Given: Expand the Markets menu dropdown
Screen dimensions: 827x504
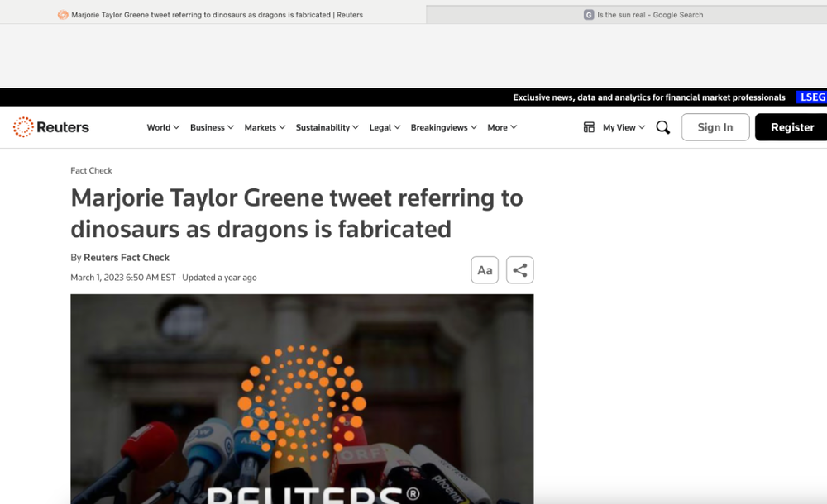Looking at the screenshot, I should pos(265,127).
